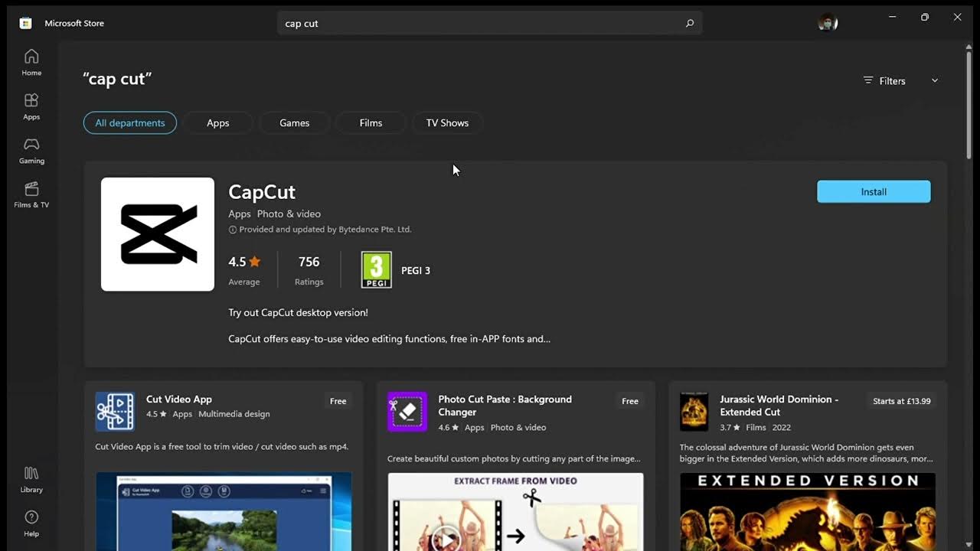Click the Free button for Cut Video App
Screen dimensions: 980x551
coord(338,401)
